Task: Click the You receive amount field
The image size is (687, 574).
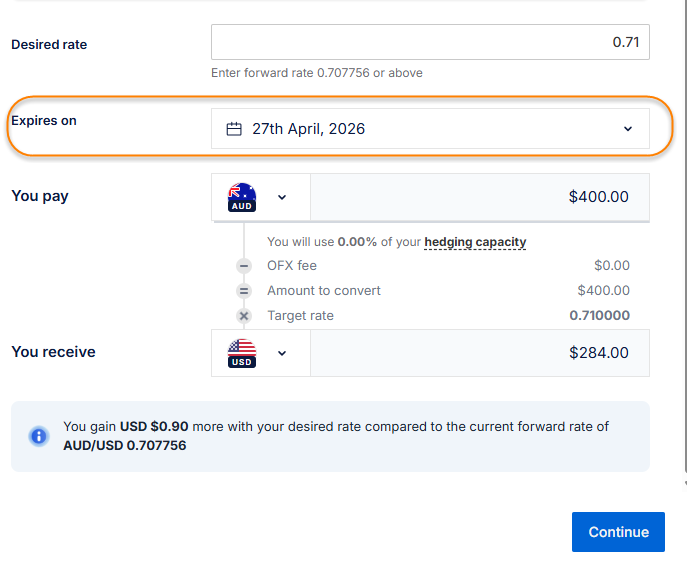Action: pos(480,353)
